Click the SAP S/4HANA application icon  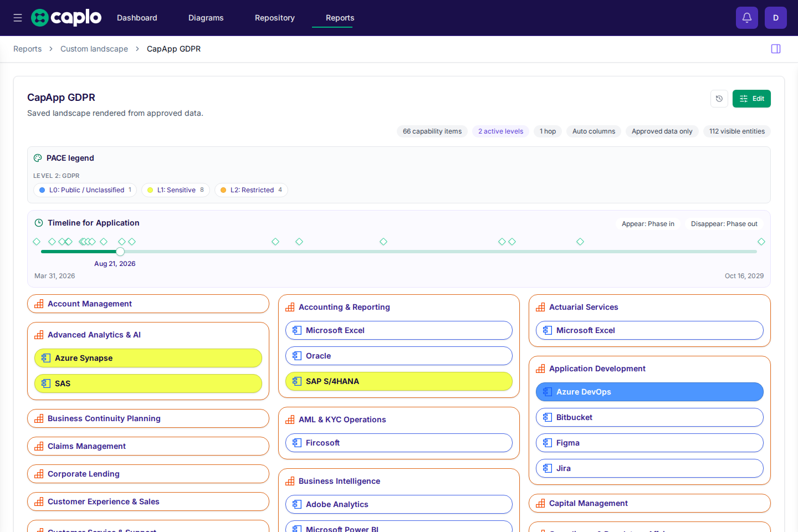click(x=297, y=381)
